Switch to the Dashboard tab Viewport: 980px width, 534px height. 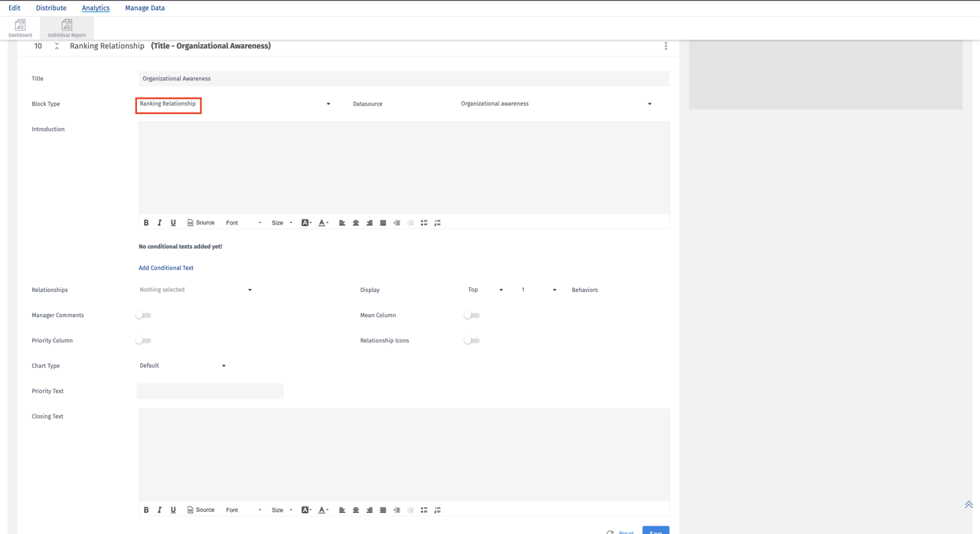coord(20,28)
